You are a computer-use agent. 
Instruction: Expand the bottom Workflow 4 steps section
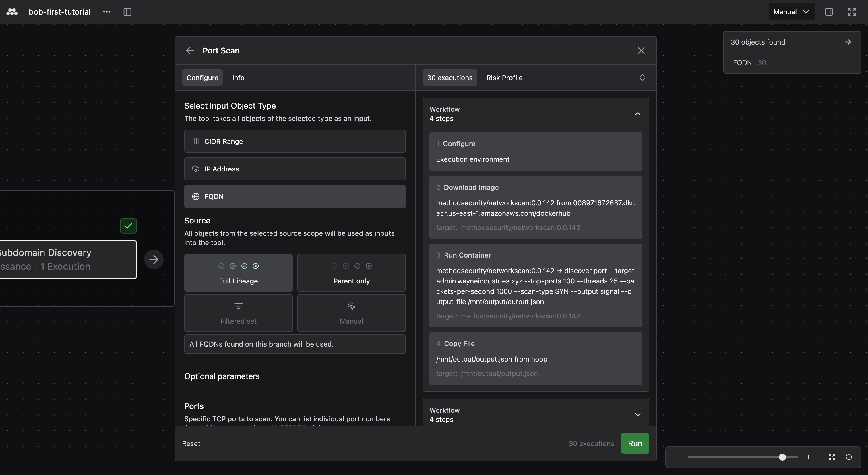click(637, 415)
